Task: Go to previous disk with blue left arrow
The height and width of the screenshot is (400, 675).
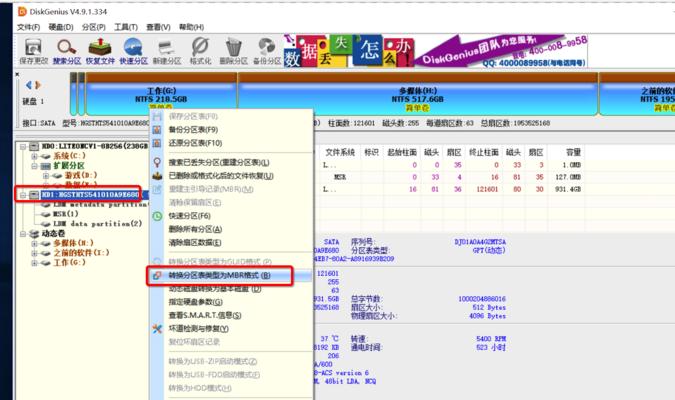Action: (x=29, y=85)
